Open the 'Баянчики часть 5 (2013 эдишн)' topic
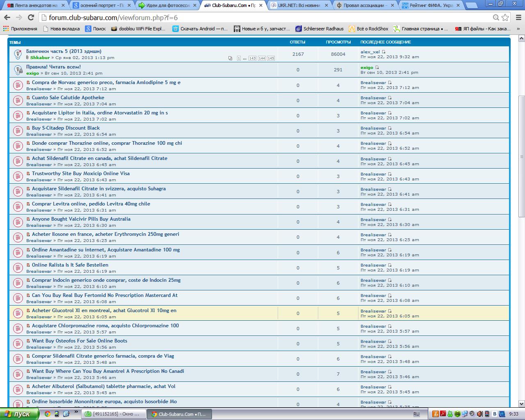The width and height of the screenshot is (525, 420). (64, 51)
